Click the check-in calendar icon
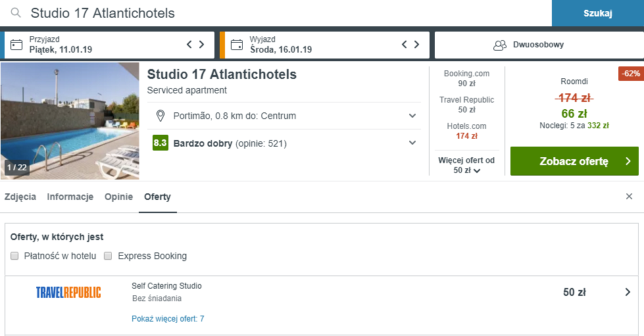 point(16,44)
